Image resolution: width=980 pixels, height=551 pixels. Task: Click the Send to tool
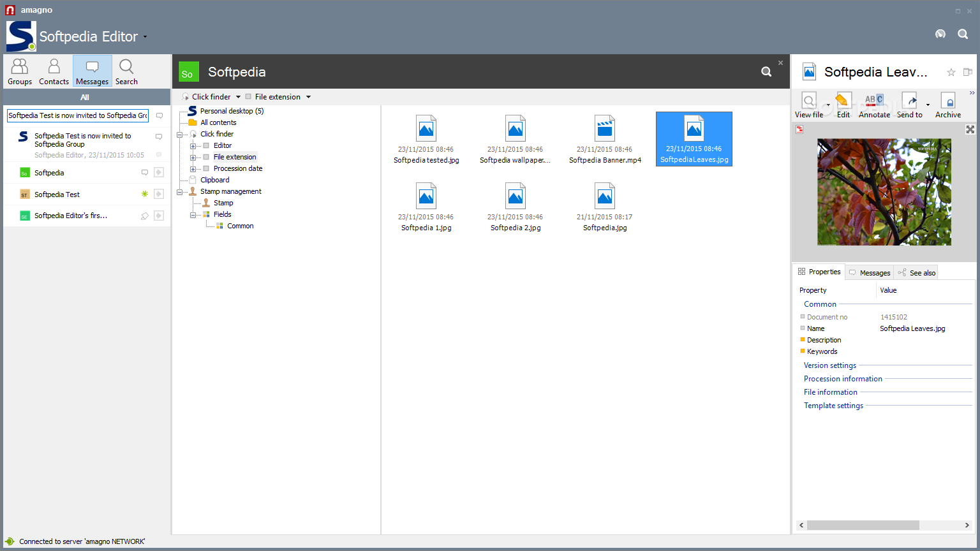tap(910, 105)
